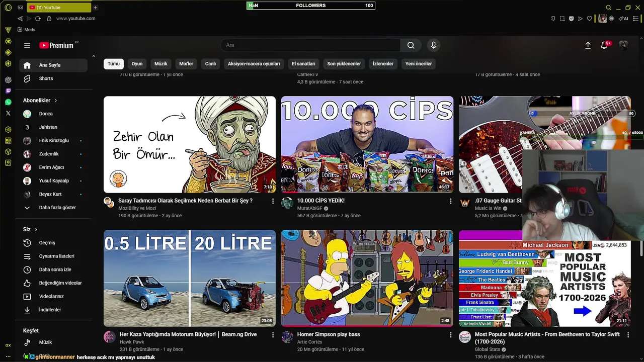Select the 'Mix'ler' filter chip
644x362 pixels.
[x=186, y=64]
